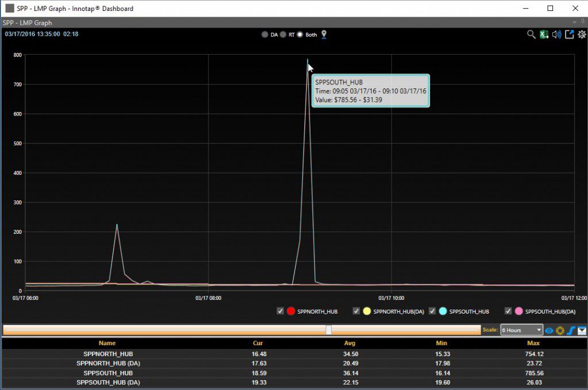The image size is (588, 390).
Task: Click the Max column header
Action: (533, 343)
